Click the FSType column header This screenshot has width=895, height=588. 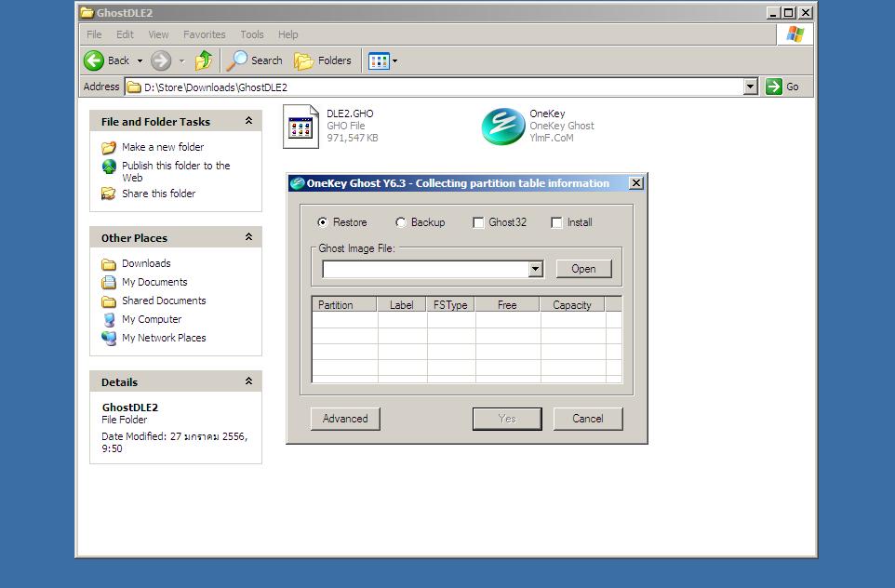coord(450,305)
